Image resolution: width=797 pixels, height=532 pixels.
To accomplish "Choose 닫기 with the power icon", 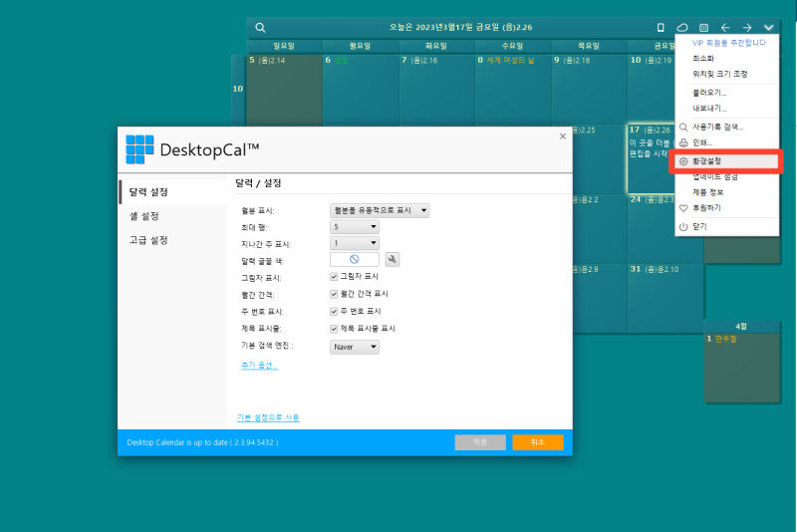I will [x=727, y=226].
